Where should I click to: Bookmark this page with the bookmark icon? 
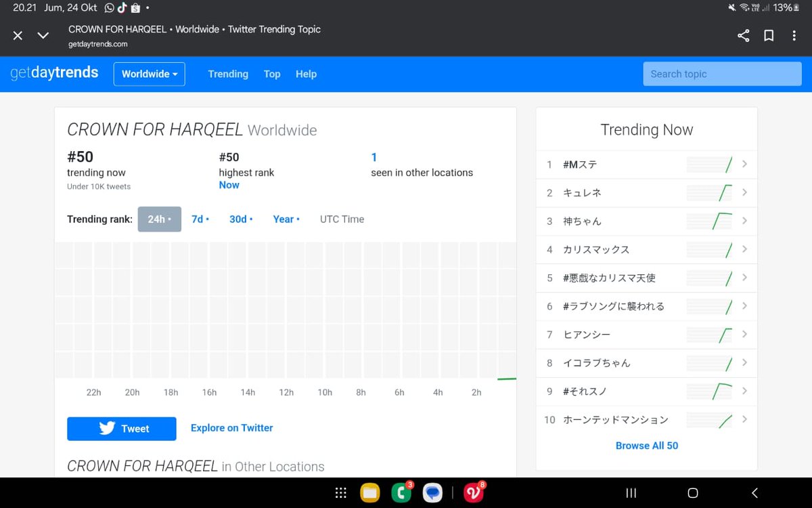coord(769,36)
